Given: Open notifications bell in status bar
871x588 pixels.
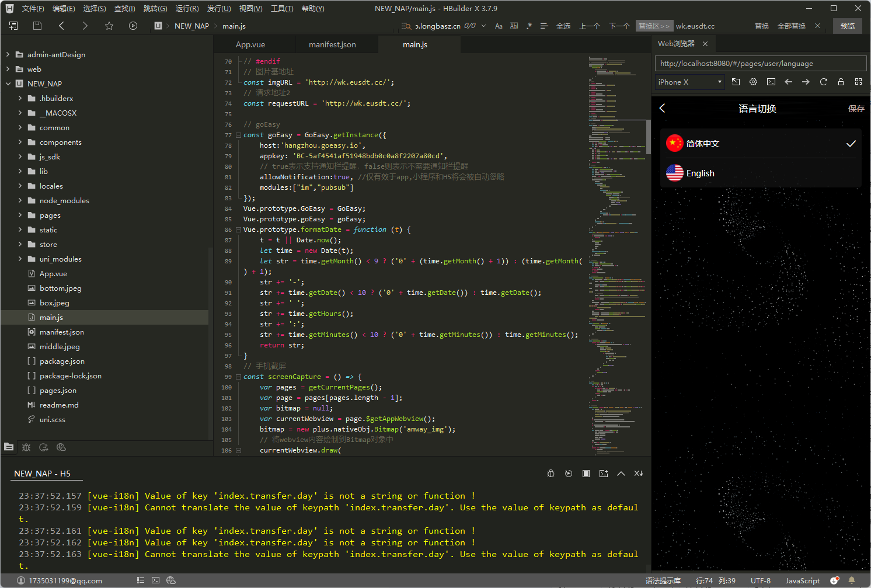Looking at the screenshot, I should point(852,580).
